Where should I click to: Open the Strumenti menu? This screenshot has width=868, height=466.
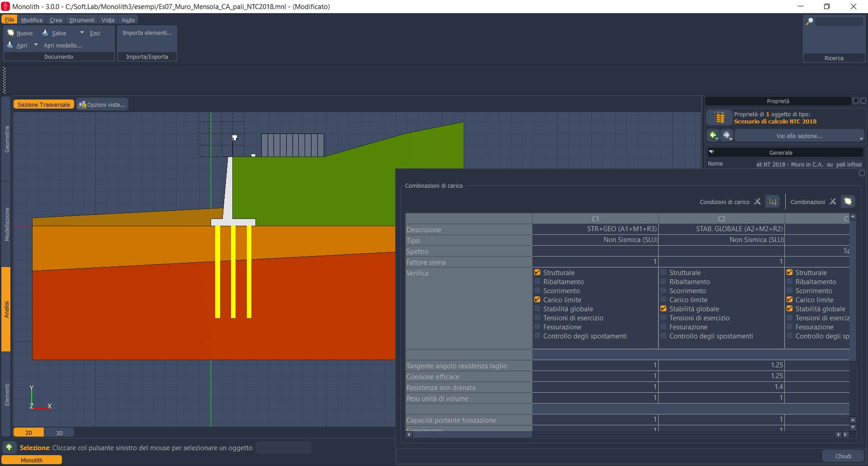point(81,20)
